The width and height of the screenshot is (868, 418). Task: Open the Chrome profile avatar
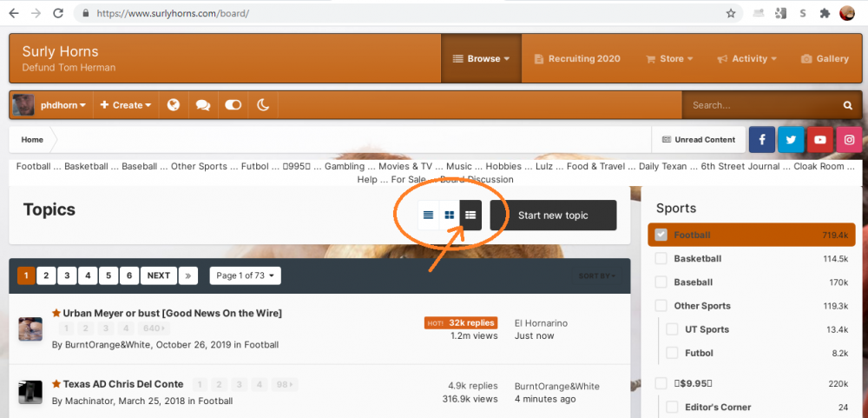[847, 13]
